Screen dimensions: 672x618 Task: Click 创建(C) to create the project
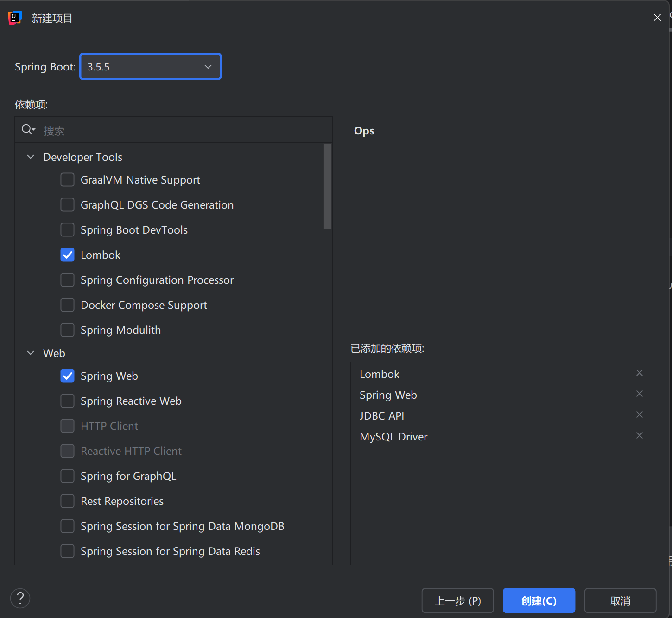[x=539, y=600]
